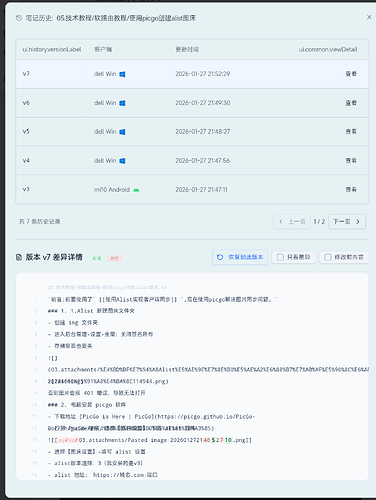Click timestamp 2026-01-27 21:47:11

201,189
